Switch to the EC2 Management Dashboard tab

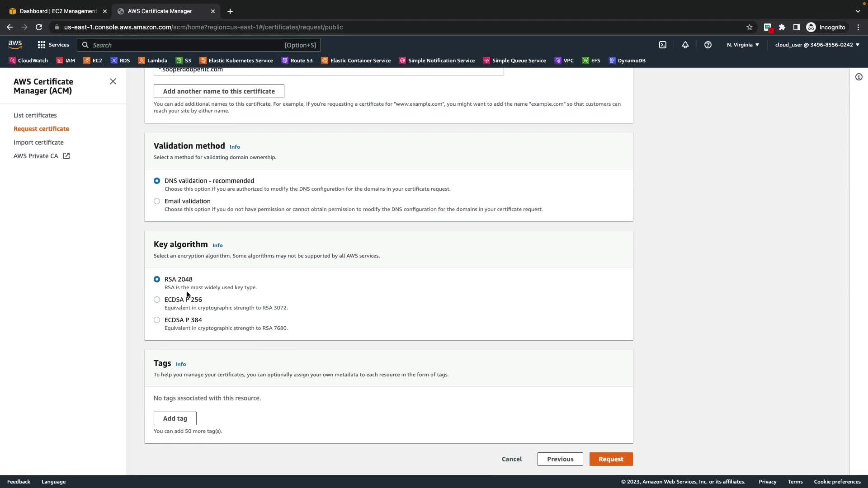tap(58, 11)
